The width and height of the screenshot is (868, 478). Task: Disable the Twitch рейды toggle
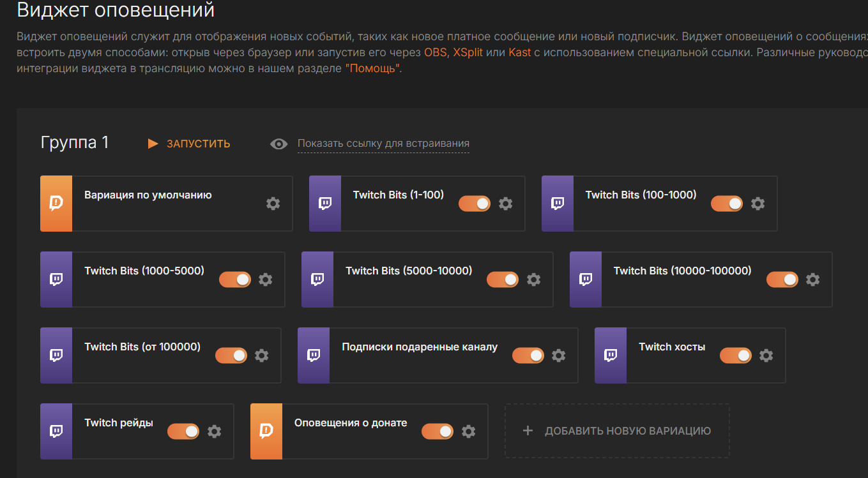point(183,431)
